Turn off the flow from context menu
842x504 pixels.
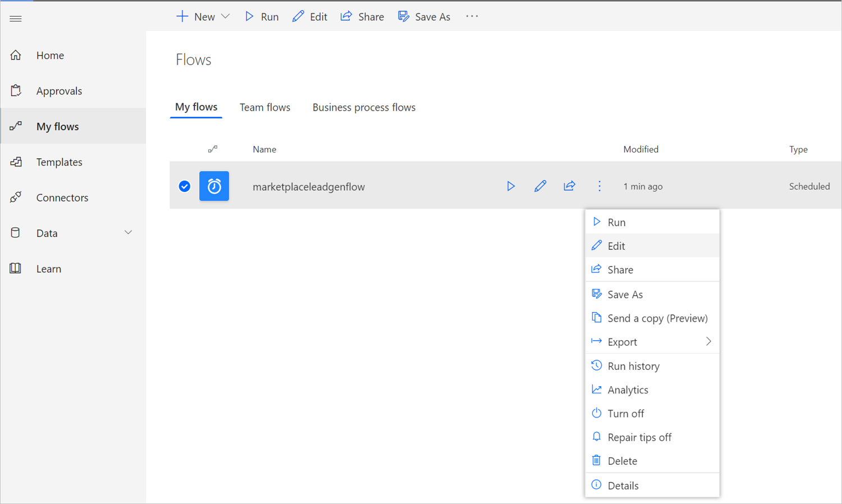625,414
